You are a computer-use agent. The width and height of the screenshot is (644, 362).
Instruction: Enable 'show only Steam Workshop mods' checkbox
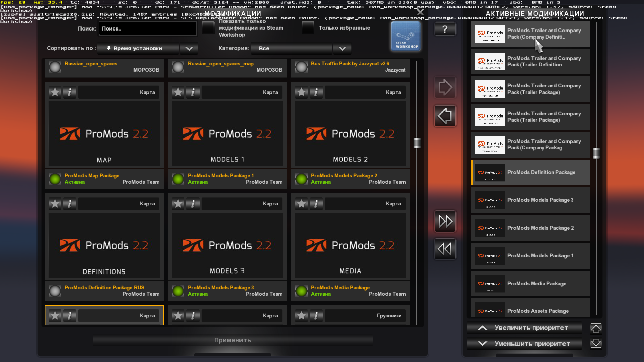click(x=208, y=28)
